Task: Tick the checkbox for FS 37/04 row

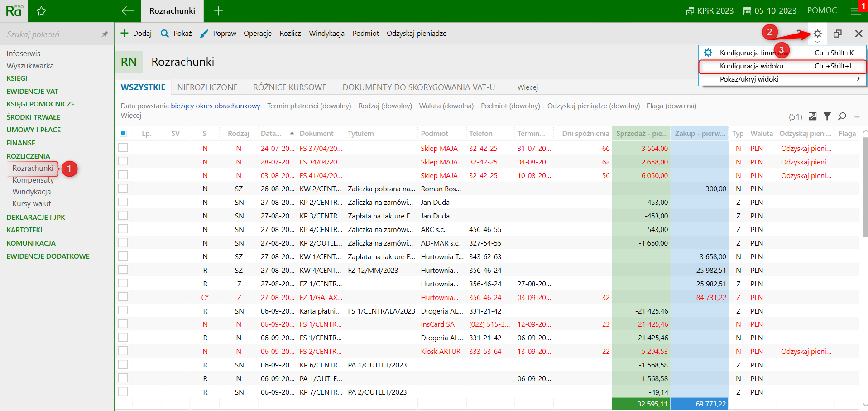Action: click(x=123, y=148)
